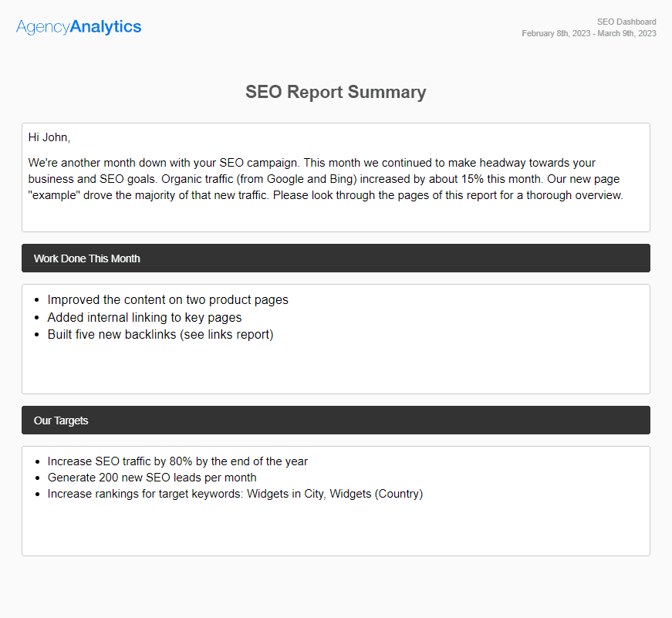Image resolution: width=672 pixels, height=618 pixels.
Task: Select the report date range text
Action: pos(589,33)
